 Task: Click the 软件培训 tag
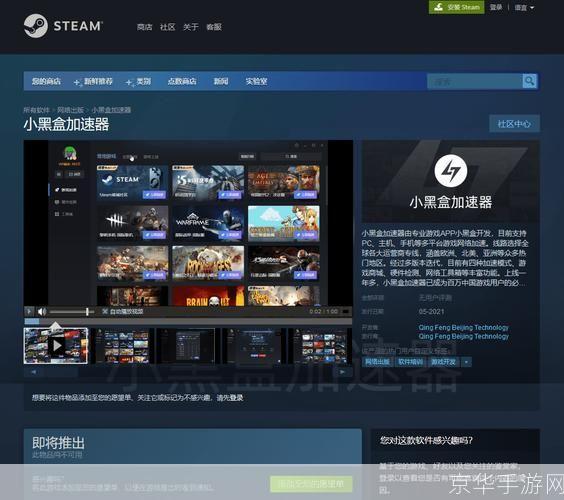coord(410,362)
